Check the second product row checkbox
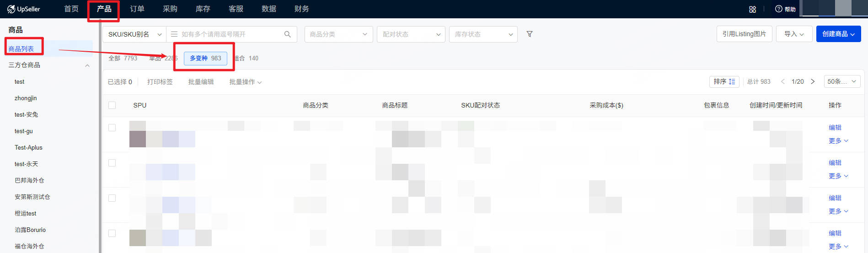 point(112,163)
